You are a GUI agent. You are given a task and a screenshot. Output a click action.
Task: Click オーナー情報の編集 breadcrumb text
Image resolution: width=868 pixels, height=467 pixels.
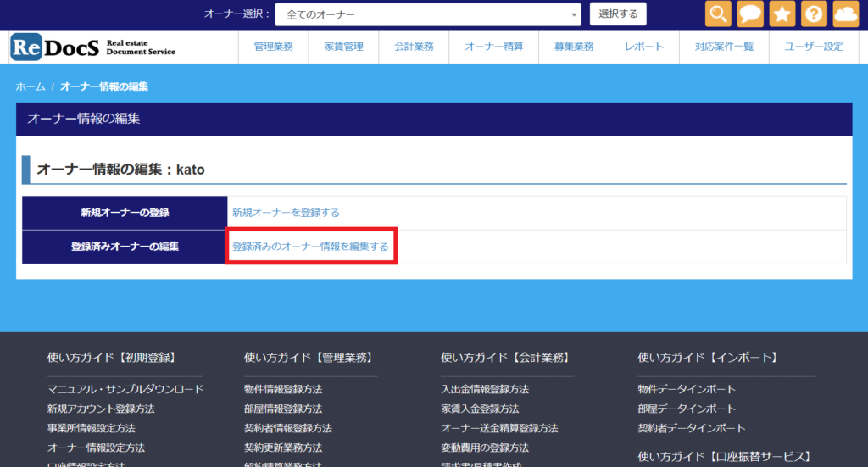click(104, 86)
